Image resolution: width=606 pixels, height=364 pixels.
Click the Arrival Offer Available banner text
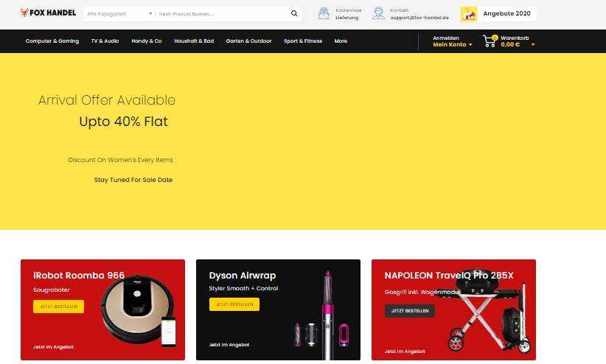[107, 100]
